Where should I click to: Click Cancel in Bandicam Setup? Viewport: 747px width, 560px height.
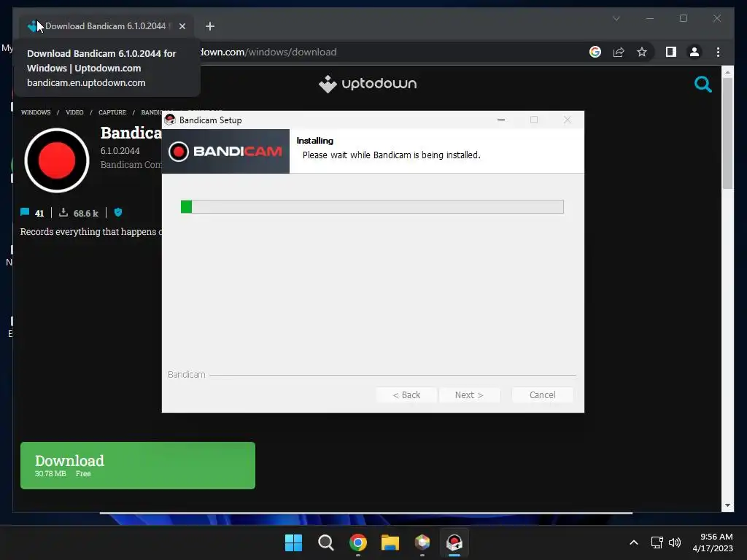point(543,394)
